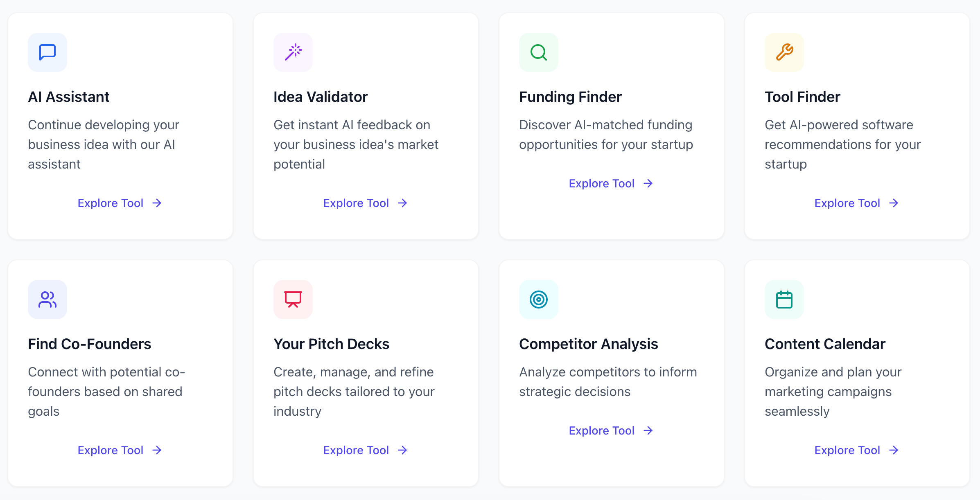Click the Funding Finder magnifier icon
The height and width of the screenshot is (500, 980).
[x=539, y=52]
